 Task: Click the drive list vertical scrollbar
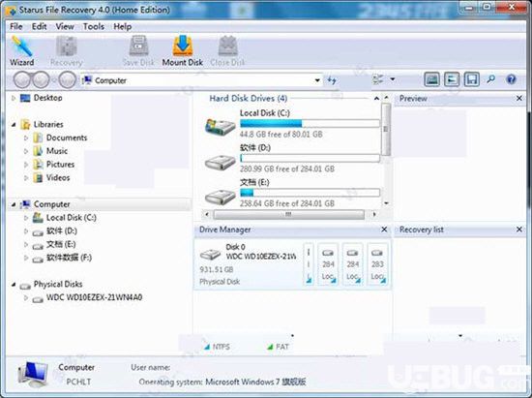click(386, 129)
